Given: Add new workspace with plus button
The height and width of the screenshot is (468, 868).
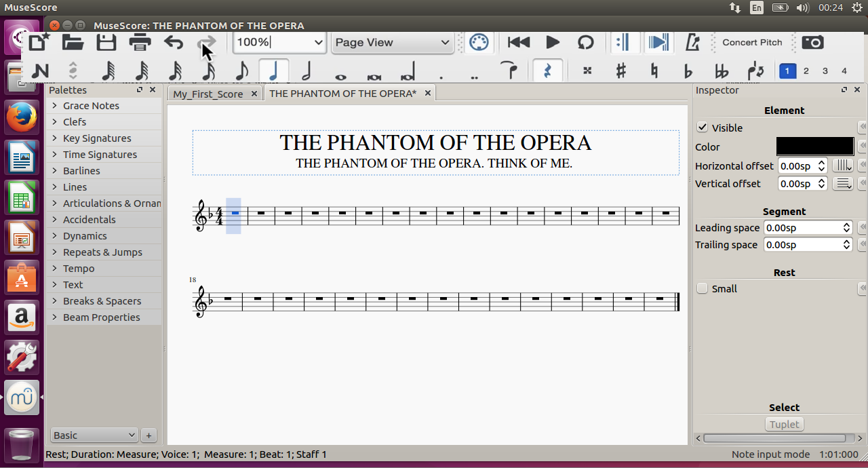Looking at the screenshot, I should (149, 435).
